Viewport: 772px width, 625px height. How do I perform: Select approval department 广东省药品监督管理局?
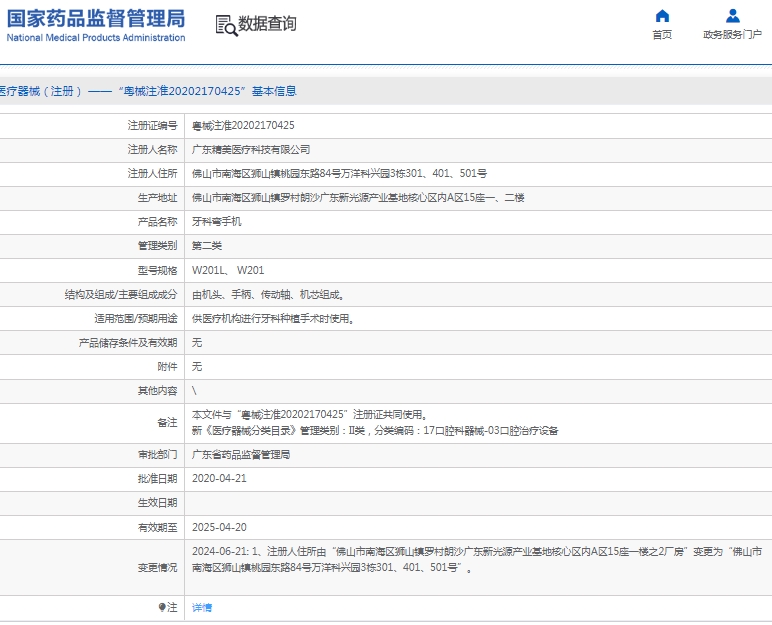241,455
